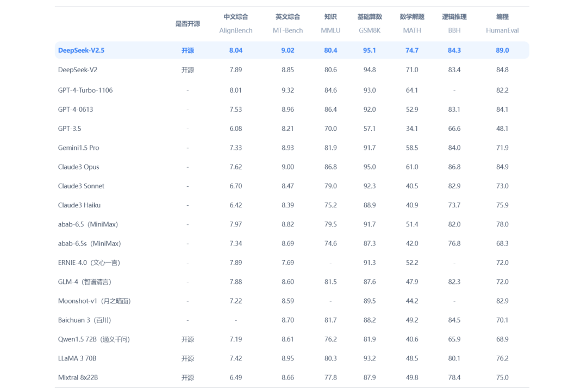The width and height of the screenshot is (587, 392).
Task: Click the HumanEval column header
Action: point(502,30)
